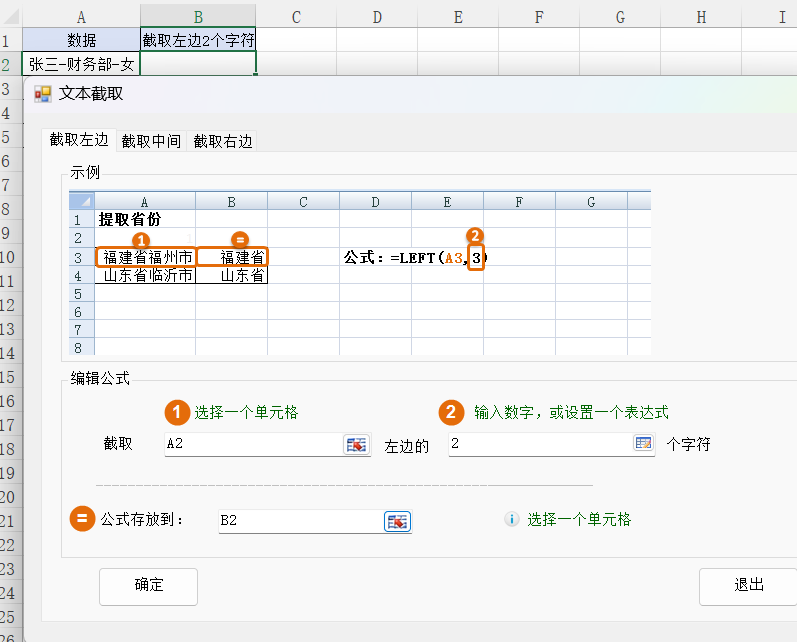Select column B header in worksheet
Viewport: 797px width, 642px height.
tap(198, 16)
